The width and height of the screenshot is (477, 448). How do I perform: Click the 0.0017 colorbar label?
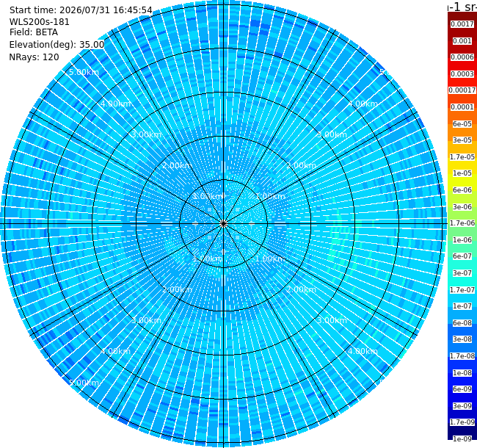(x=462, y=24)
